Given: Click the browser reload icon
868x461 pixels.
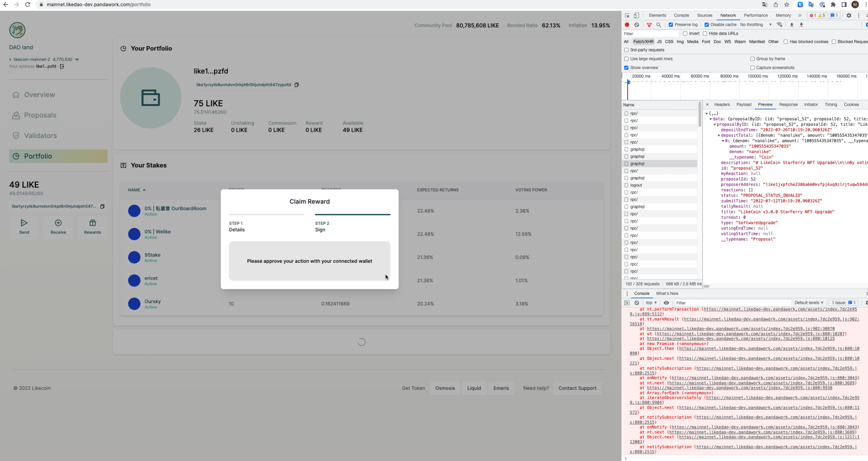Looking at the screenshot, I should pyautogui.click(x=28, y=5).
